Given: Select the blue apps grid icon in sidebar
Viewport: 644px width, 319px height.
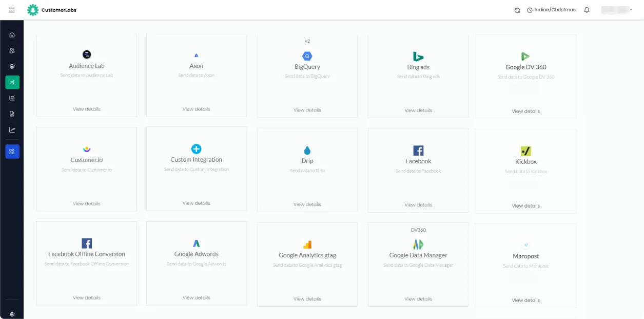Looking at the screenshot, I should (x=12, y=152).
